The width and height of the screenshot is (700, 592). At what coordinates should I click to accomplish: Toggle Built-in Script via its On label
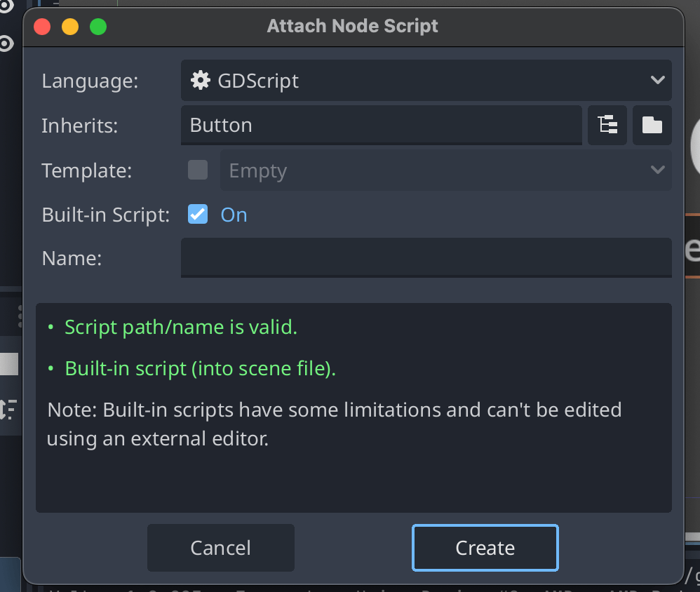click(x=234, y=215)
